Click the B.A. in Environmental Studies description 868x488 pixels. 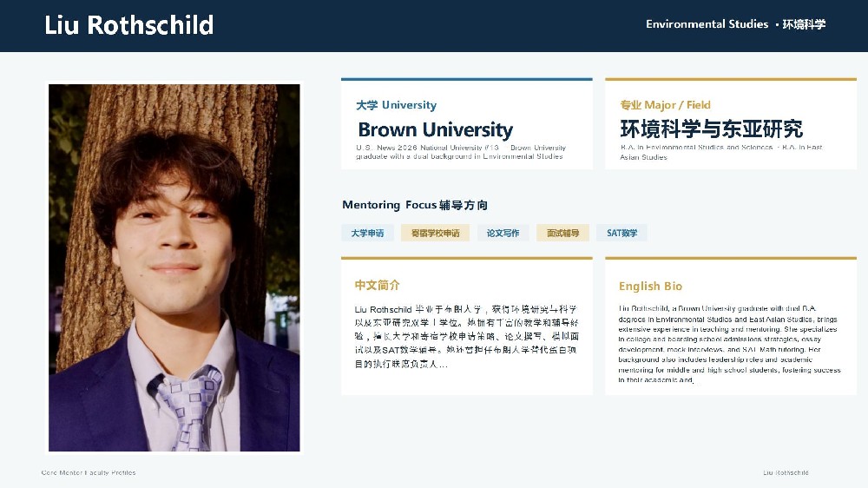(721, 152)
